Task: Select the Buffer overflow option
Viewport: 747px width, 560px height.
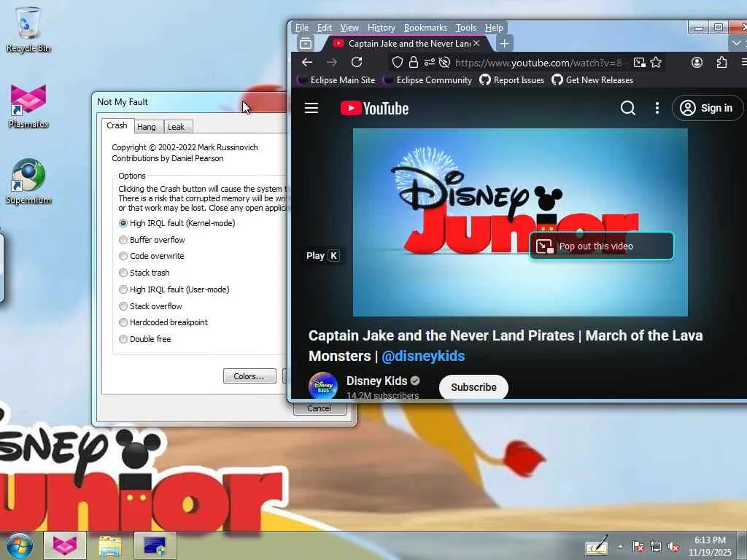Action: (x=152, y=239)
